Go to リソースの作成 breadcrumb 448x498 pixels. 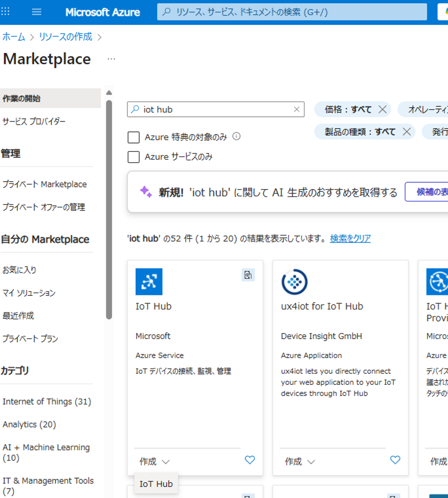coord(65,37)
